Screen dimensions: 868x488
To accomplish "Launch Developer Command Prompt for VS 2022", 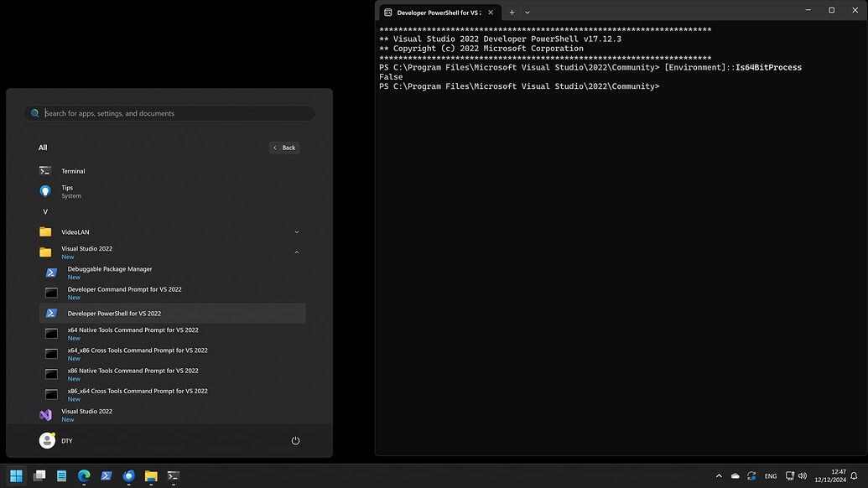I will 172,293.
